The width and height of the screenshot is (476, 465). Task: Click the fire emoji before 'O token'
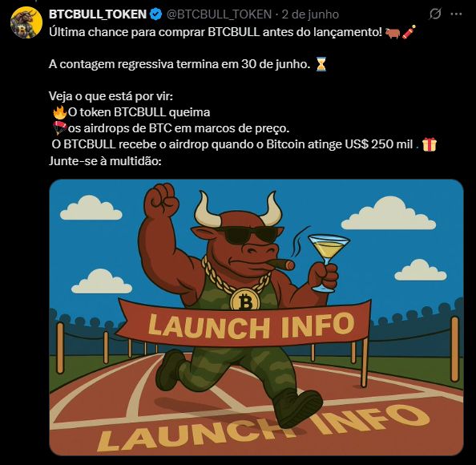[x=59, y=112]
